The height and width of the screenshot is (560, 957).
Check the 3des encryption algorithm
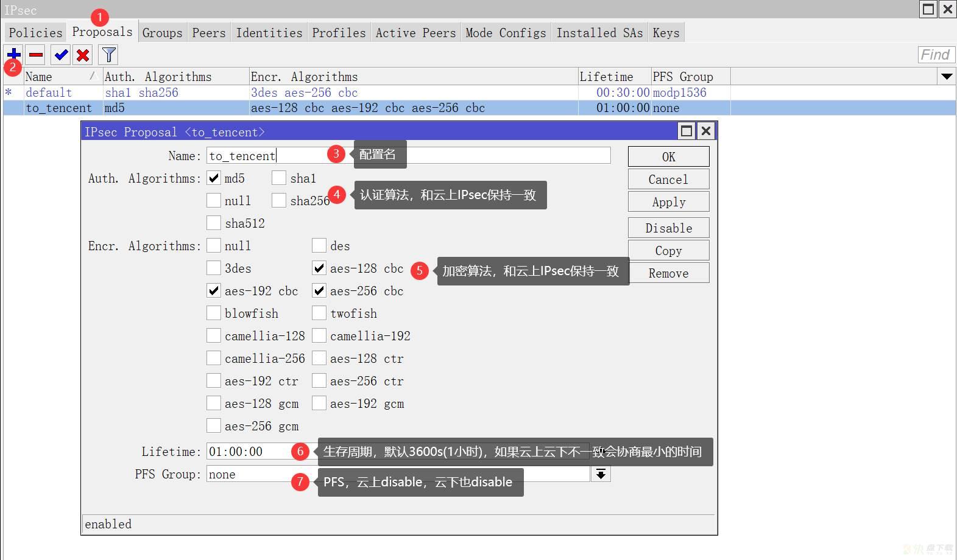click(214, 268)
